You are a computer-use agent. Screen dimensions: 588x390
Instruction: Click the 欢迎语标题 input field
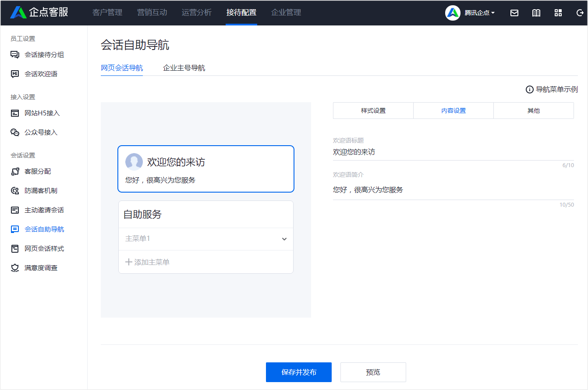coord(453,152)
